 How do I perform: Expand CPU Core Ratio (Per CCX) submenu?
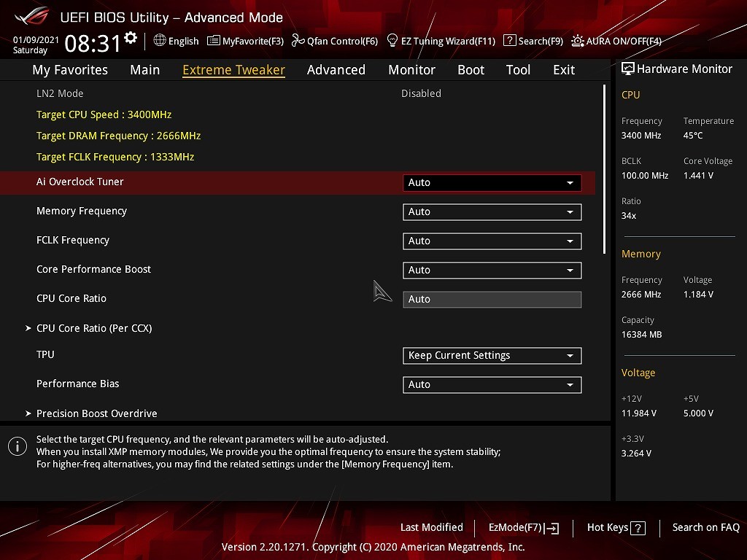pos(94,328)
